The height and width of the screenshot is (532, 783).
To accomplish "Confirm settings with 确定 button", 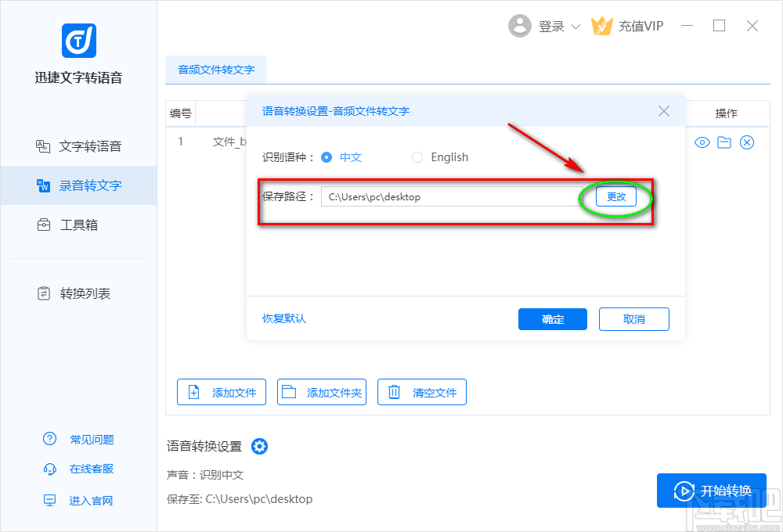I will pos(552,318).
